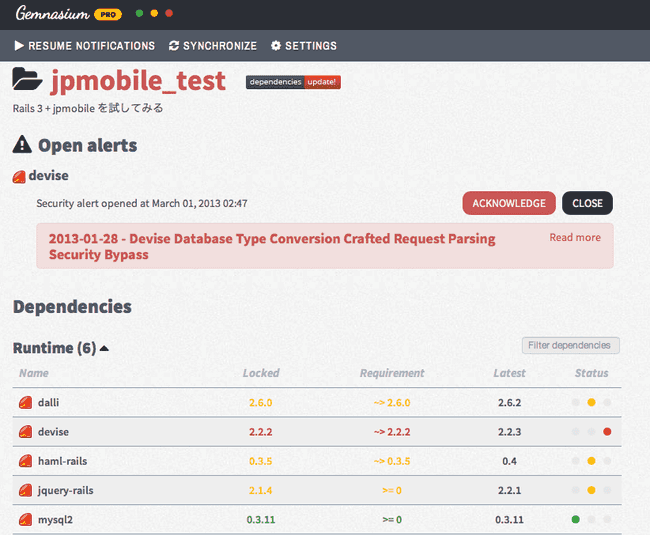
Task: Click the warning triangle next to Open alerts
Action: point(22,146)
